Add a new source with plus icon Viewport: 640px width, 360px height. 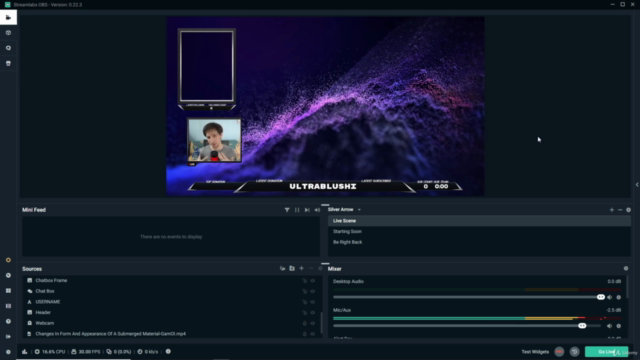[301, 269]
